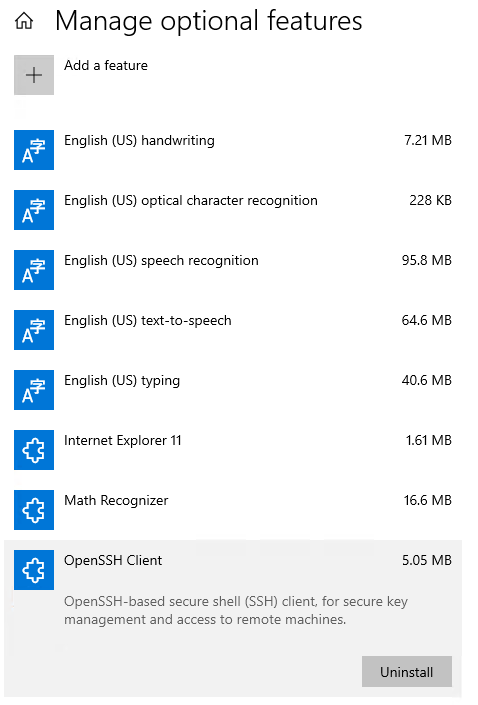Click the English (US) handwriting language icon
Image resolution: width=478 pixels, height=705 pixels.
pos(34,150)
